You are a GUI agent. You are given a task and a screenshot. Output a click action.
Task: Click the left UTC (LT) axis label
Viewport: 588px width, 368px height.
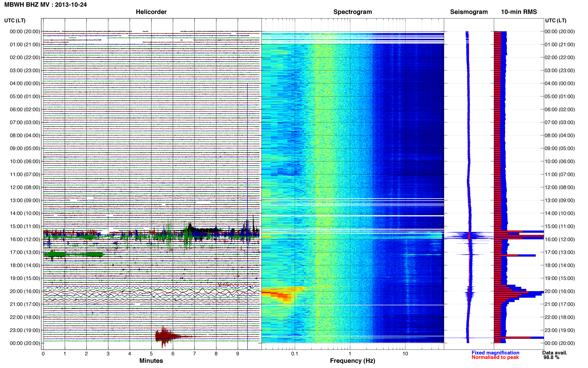(15, 20)
